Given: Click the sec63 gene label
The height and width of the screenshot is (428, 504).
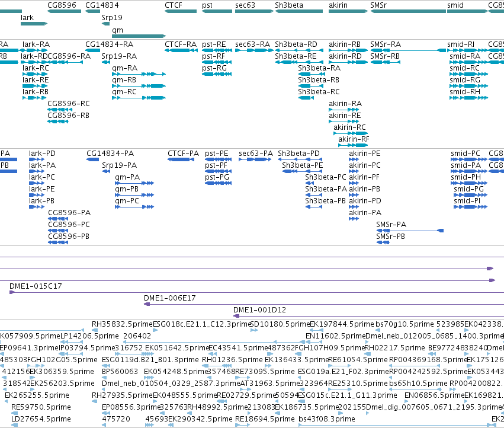Looking at the screenshot, I should pos(245,5).
